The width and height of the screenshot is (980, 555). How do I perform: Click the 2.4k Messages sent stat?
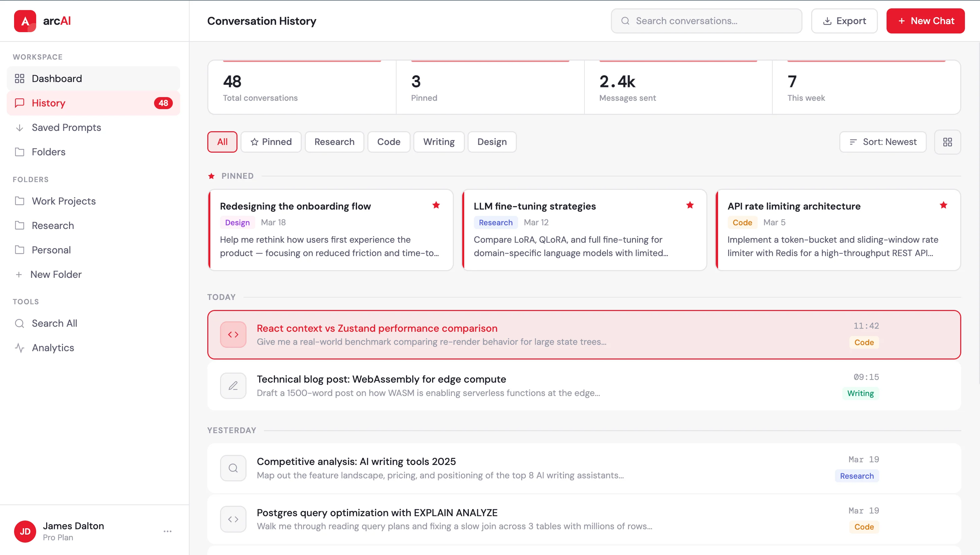coord(678,87)
